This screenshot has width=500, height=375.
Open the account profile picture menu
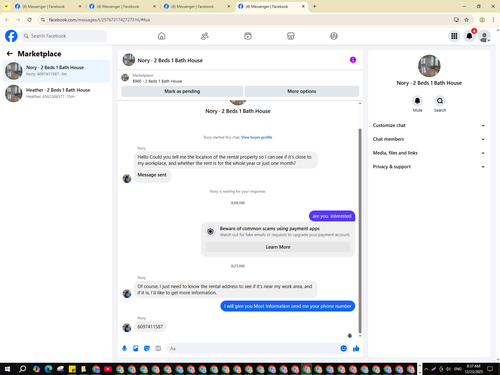coord(484,36)
